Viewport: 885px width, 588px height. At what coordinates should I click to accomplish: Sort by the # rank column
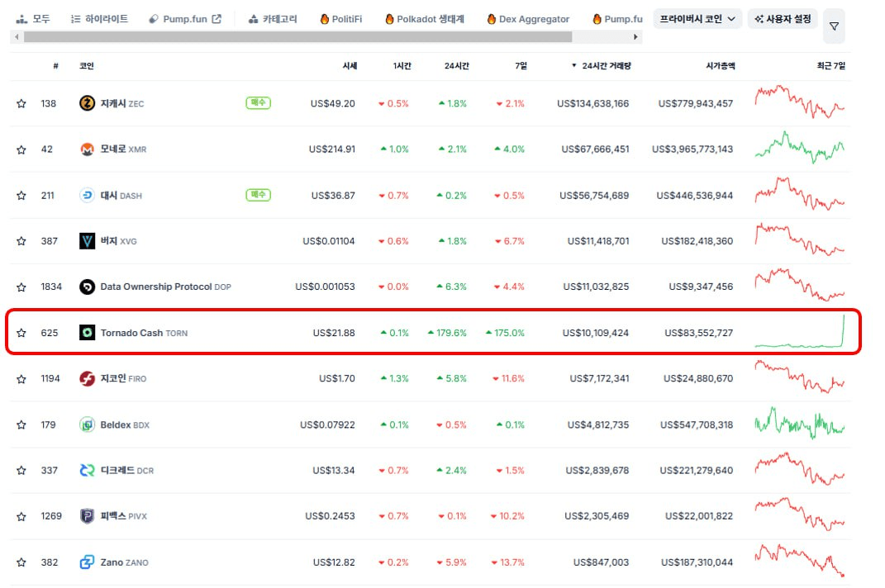[x=55, y=66]
